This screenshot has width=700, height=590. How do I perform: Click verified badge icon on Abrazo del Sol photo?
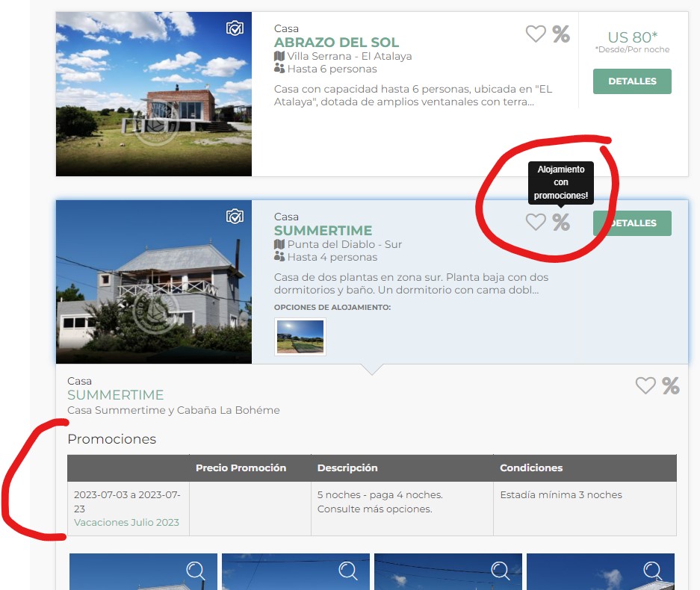[235, 28]
